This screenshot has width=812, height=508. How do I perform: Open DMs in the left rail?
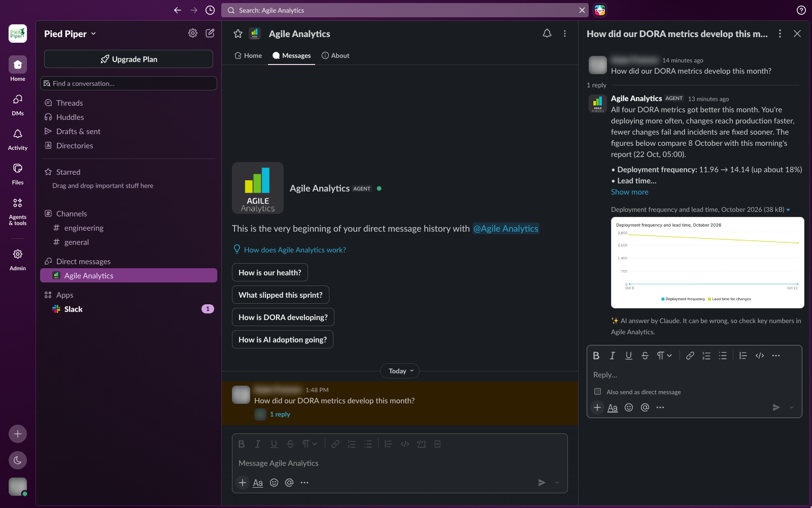18,104
